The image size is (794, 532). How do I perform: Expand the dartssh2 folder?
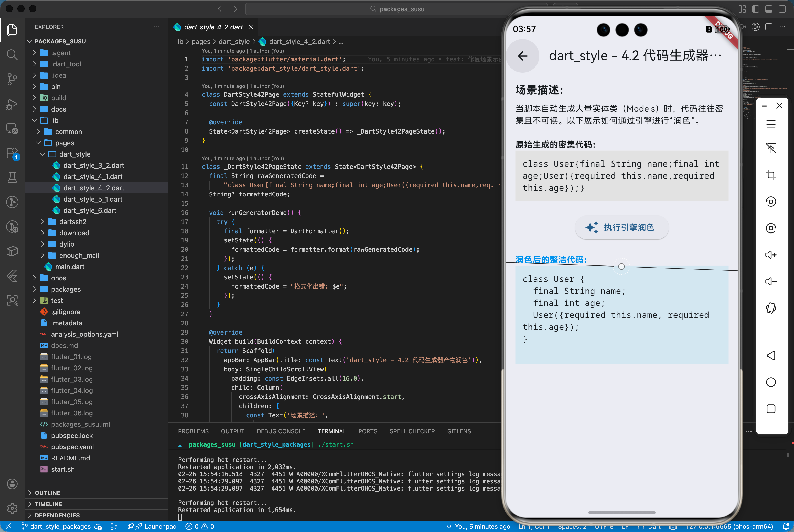pyautogui.click(x=73, y=221)
